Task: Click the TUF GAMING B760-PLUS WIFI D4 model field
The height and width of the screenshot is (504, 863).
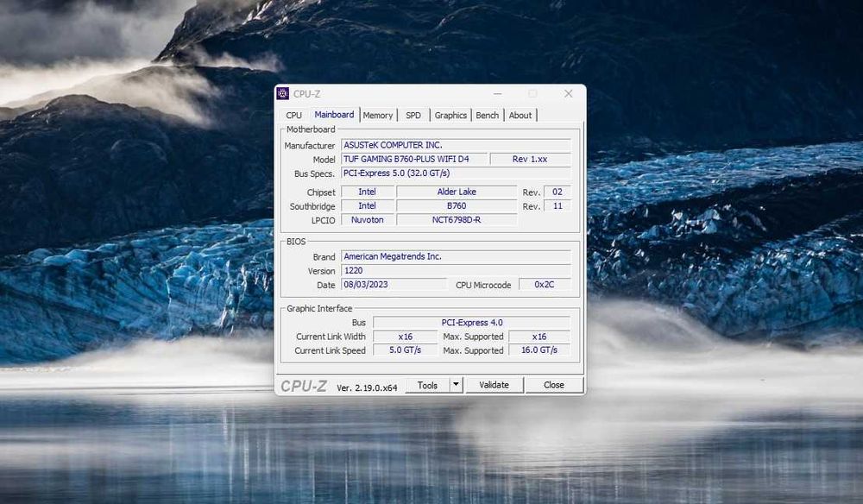Action: (x=414, y=159)
